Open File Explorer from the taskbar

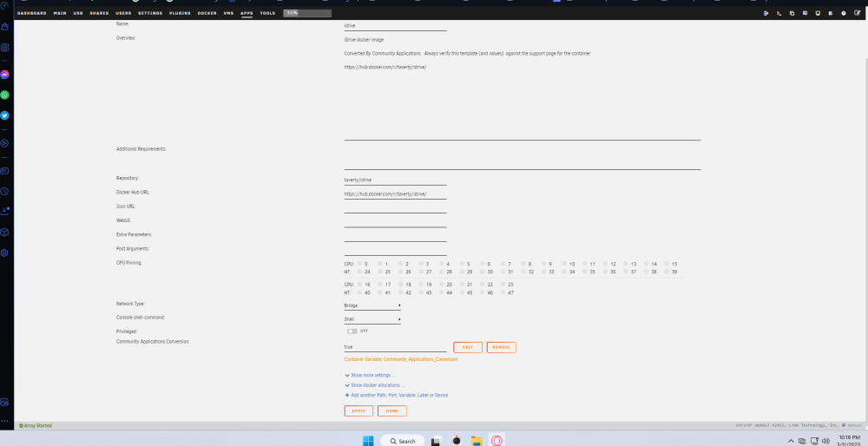pyautogui.click(x=477, y=441)
